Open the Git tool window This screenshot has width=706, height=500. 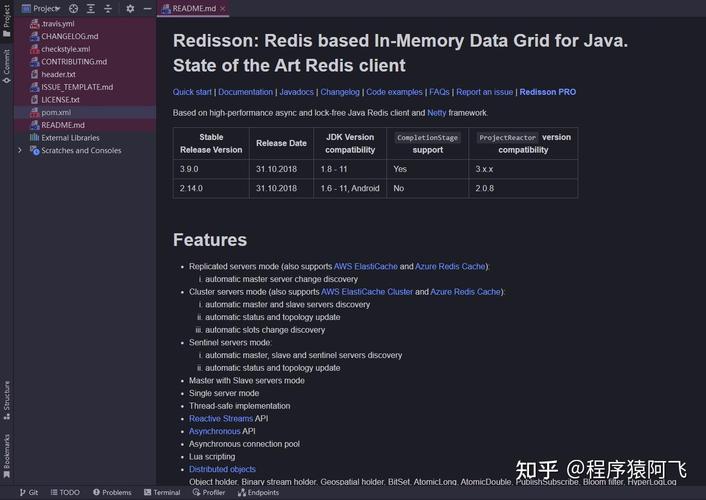click(x=29, y=492)
